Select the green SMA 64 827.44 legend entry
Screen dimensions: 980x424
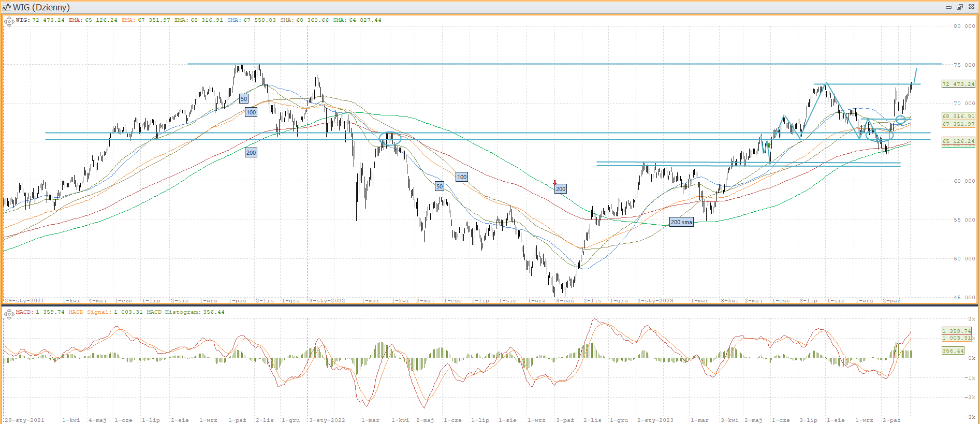357,20
